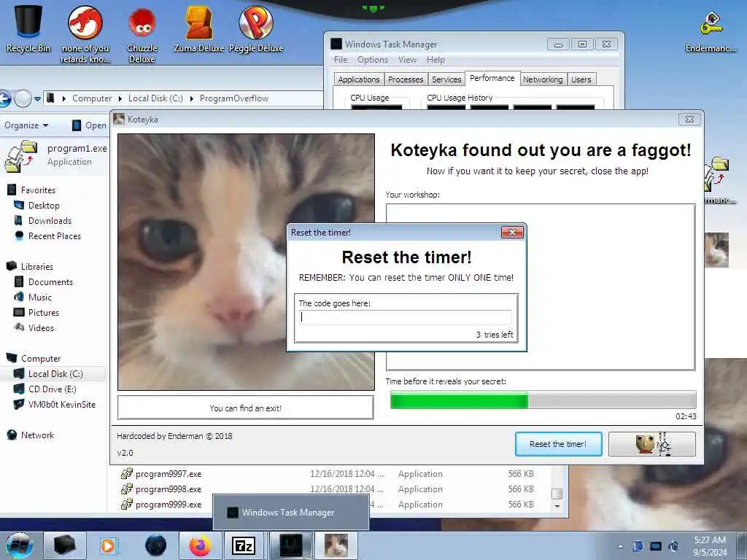
Task: Click the network icon in system tray
Action: click(656, 546)
